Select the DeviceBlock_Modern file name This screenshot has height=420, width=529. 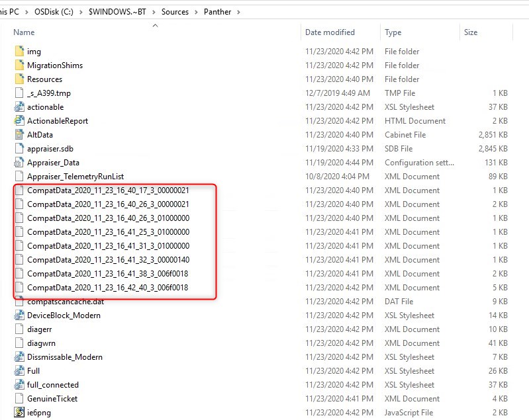tap(64, 315)
